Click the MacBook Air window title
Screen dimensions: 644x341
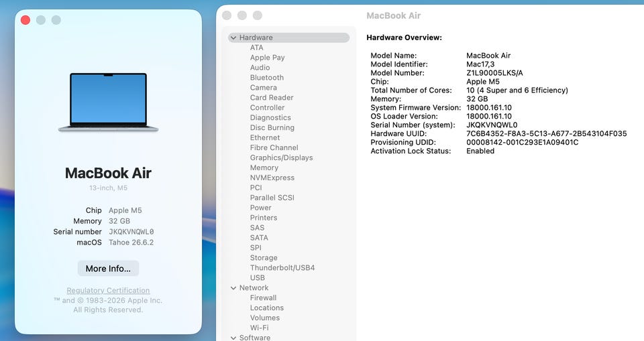[x=393, y=15]
